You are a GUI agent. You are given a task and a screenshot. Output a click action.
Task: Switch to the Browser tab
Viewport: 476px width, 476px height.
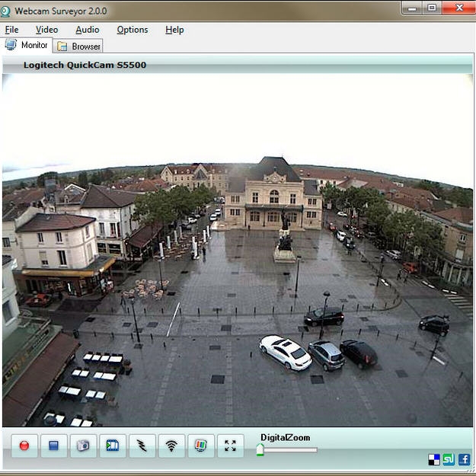coord(79,46)
